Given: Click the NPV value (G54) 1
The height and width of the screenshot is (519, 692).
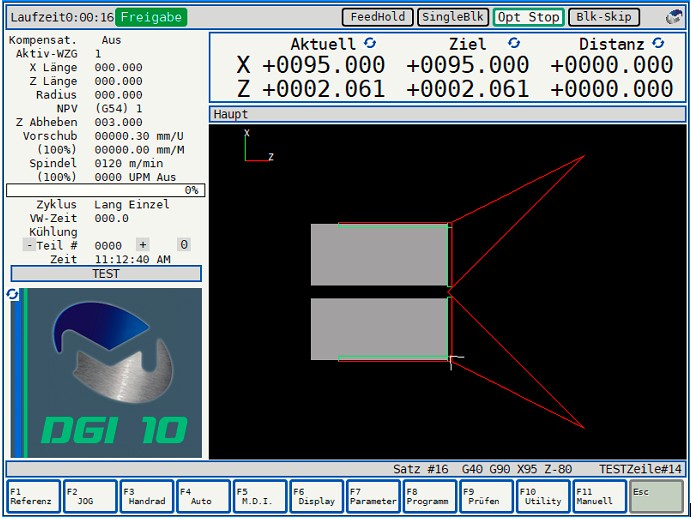Looking at the screenshot, I should 118,109.
